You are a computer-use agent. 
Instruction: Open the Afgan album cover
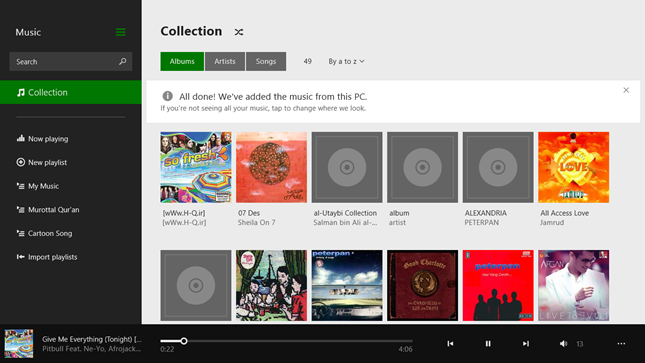tap(574, 285)
